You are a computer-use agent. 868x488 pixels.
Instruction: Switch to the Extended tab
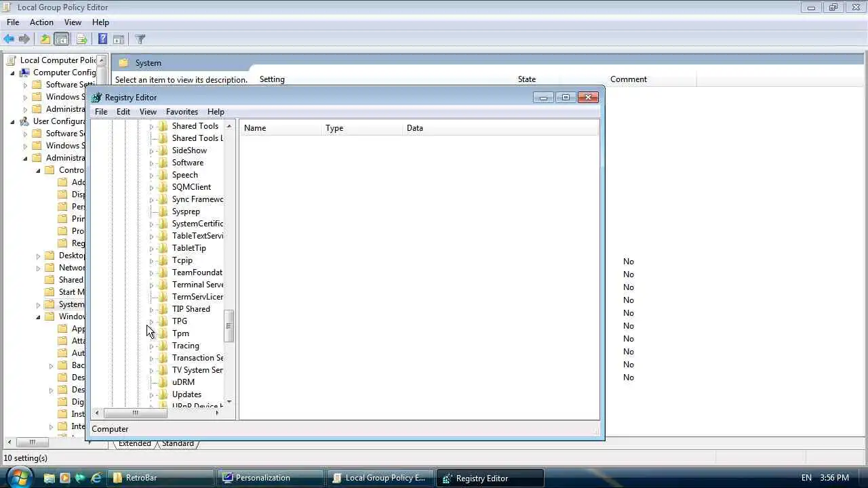click(x=135, y=443)
